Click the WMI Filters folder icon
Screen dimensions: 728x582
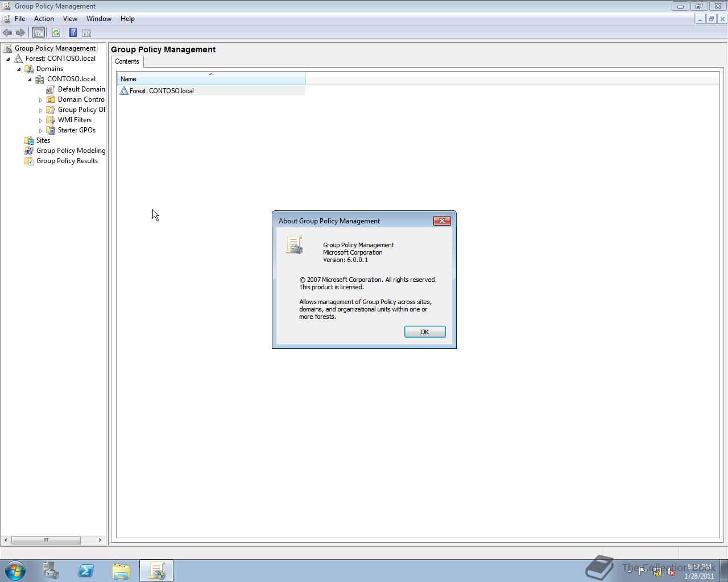[51, 120]
